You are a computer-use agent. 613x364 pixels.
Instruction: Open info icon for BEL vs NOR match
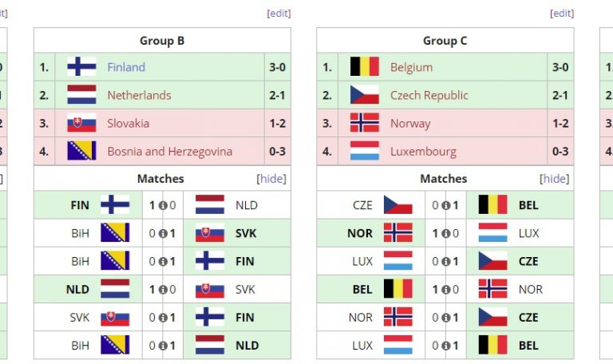[446, 290]
